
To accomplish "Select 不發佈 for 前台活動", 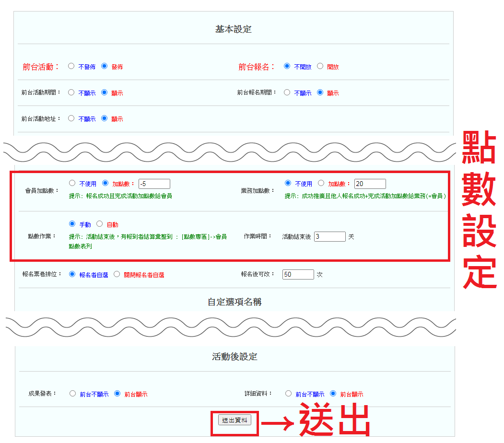I will 71,66.
